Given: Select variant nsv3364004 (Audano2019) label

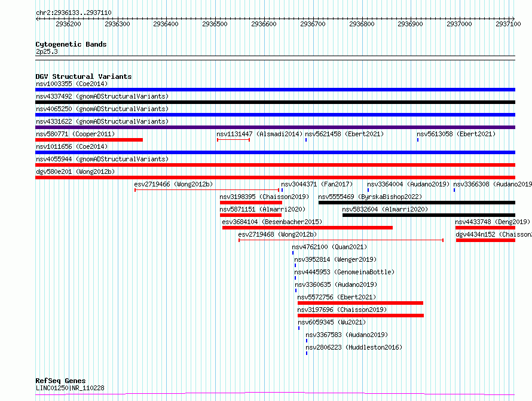Looking at the screenshot, I should [x=408, y=184].
